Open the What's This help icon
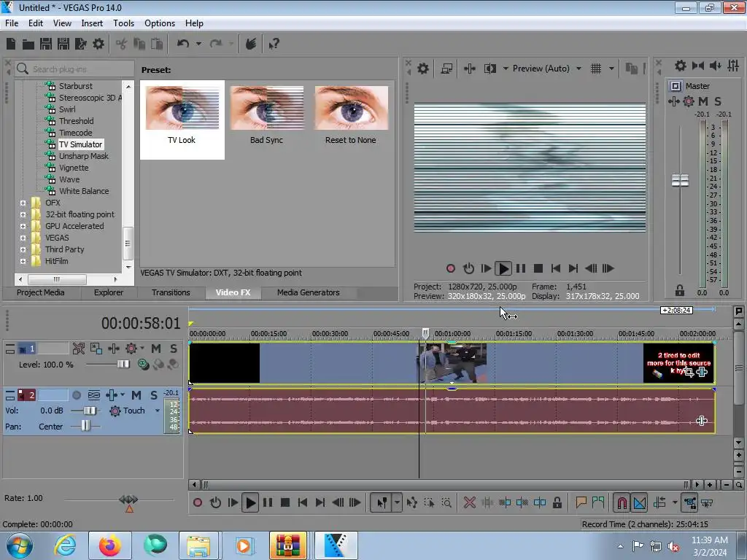Screen dimensions: 747x560 pos(274,44)
